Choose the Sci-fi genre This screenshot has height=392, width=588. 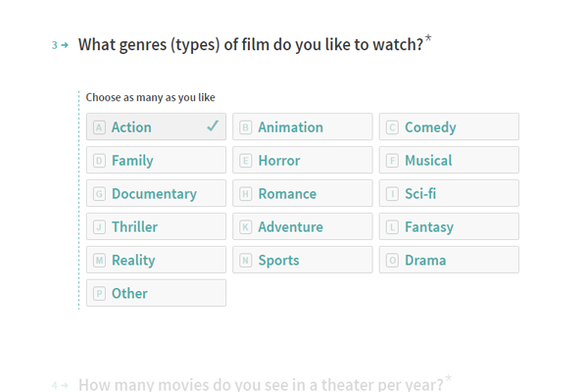tap(449, 193)
